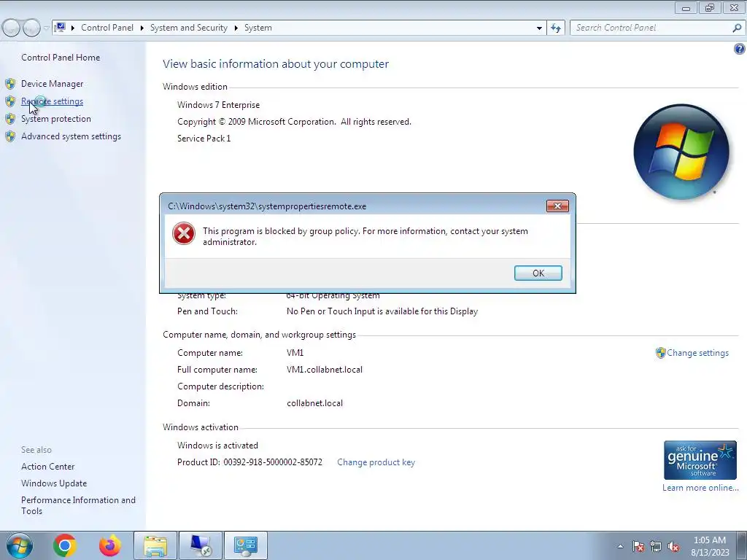This screenshot has width=747, height=560.
Task: Launch Google Chrome from the taskbar
Action: (65, 545)
